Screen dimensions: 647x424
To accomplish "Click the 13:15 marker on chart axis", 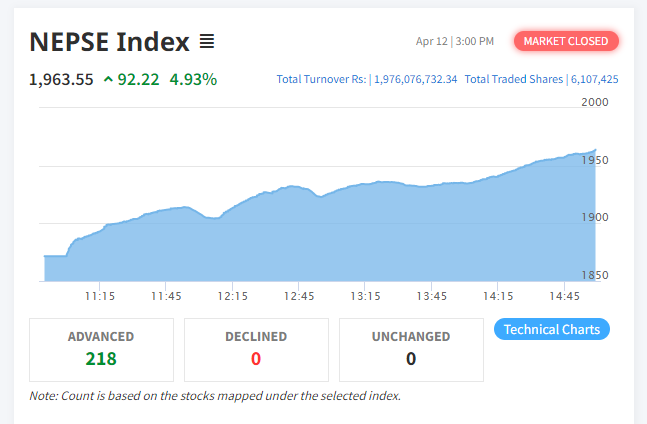I will pos(366,296).
